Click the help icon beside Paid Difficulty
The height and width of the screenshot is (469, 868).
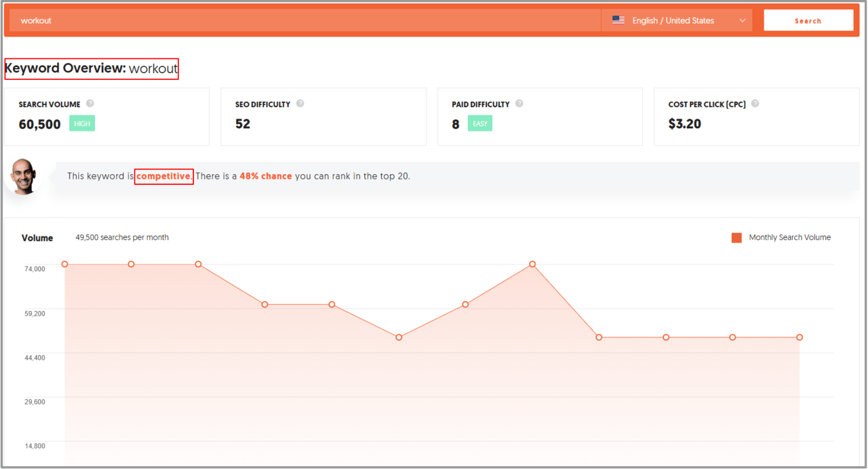coord(519,104)
